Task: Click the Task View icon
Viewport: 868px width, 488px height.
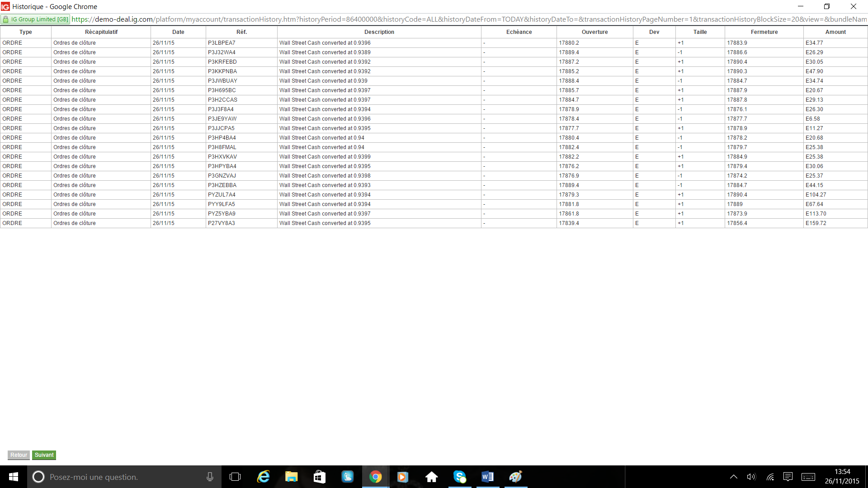Action: click(235, 477)
